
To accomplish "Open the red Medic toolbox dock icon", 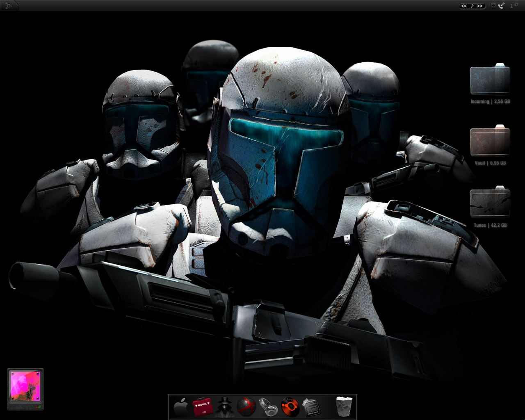I will click(x=203, y=406).
